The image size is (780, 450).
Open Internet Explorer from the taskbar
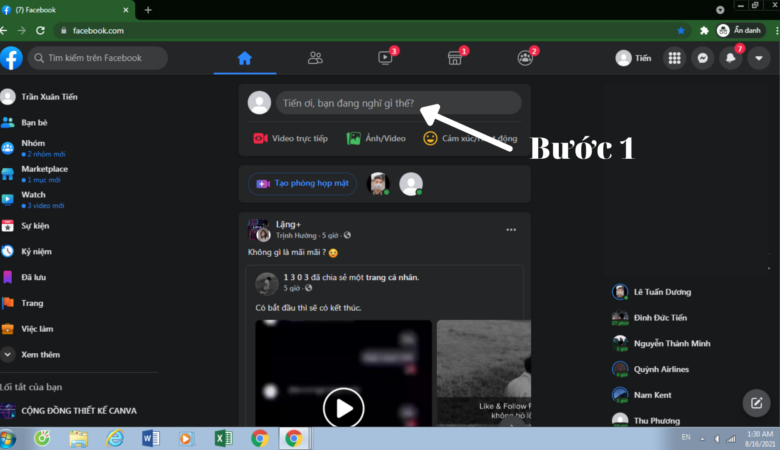point(115,439)
